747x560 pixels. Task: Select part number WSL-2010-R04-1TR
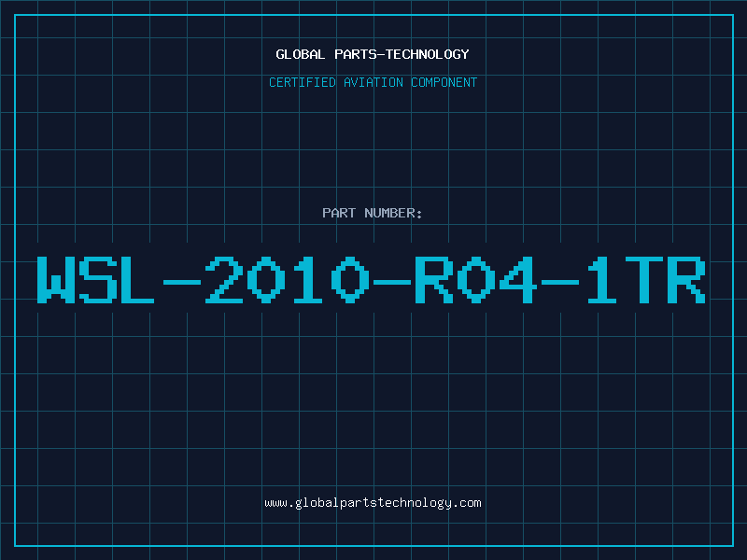(x=372, y=279)
